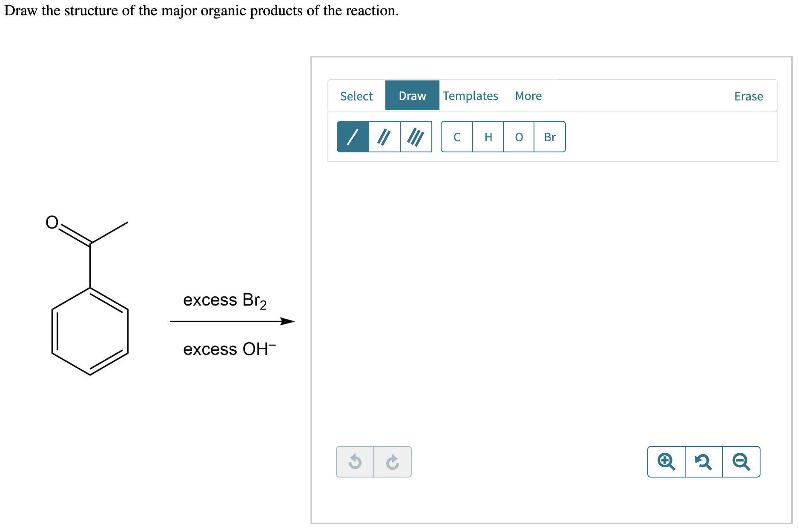Expand the Select mode options
The image size is (798, 532).
point(356,96)
